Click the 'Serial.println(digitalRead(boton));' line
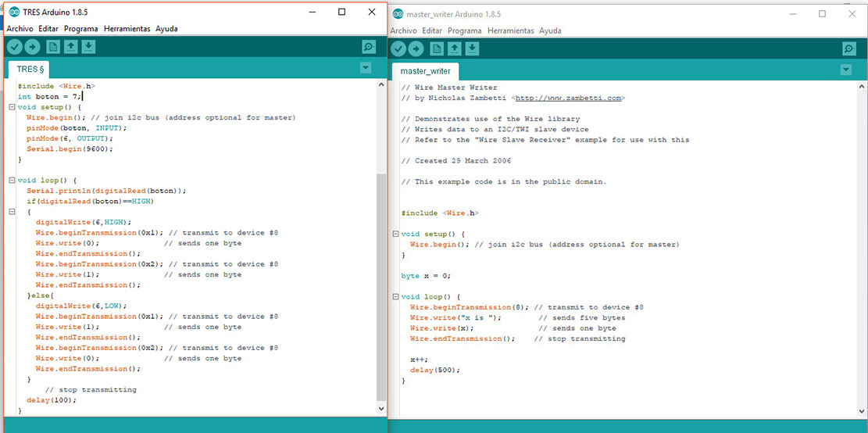Image resolution: width=868 pixels, height=433 pixels. tap(106, 191)
